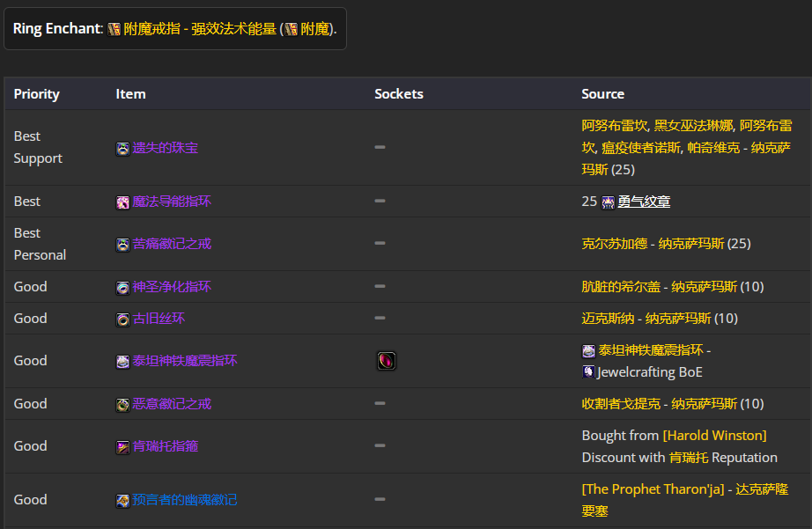Click the 神圣净化指环 ring icon
This screenshot has height=529, width=812.
(122, 288)
